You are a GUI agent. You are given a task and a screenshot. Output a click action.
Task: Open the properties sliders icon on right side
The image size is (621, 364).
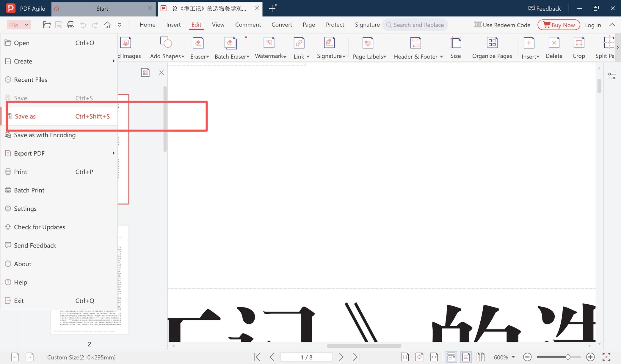tap(612, 76)
